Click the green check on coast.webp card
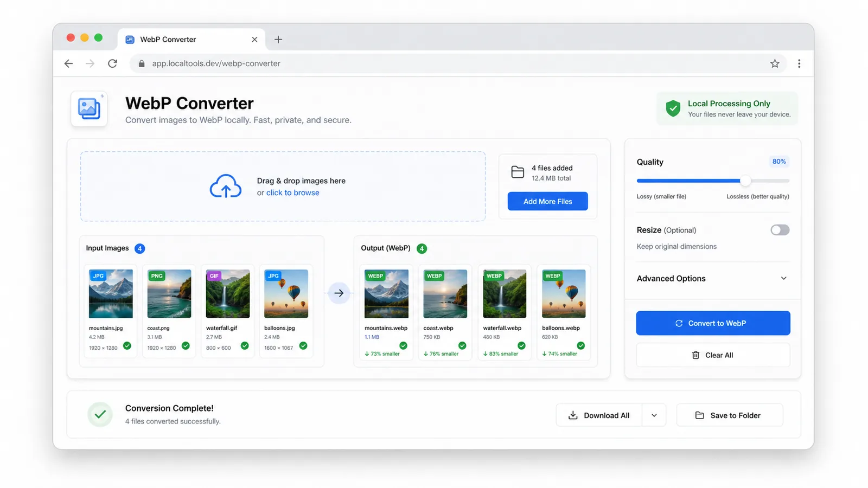This screenshot has width=868, height=488. click(462, 345)
